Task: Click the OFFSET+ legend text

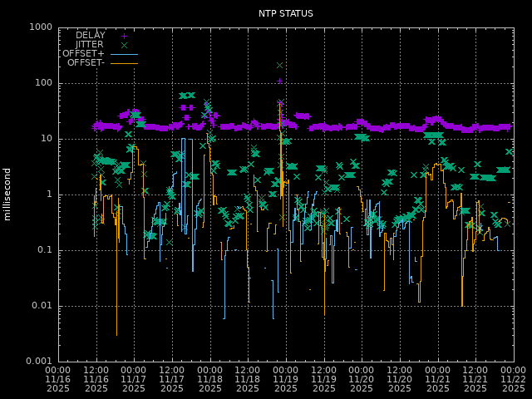Action: click(x=83, y=54)
